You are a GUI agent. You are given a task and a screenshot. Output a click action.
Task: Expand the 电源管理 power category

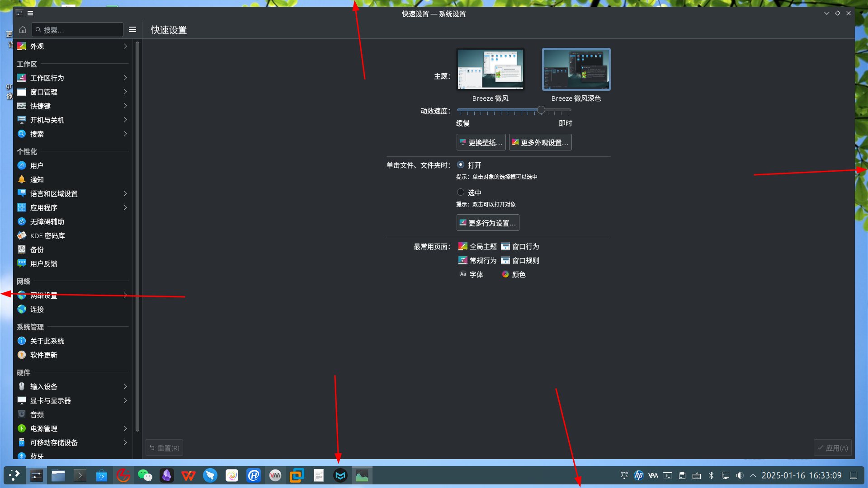click(x=73, y=429)
